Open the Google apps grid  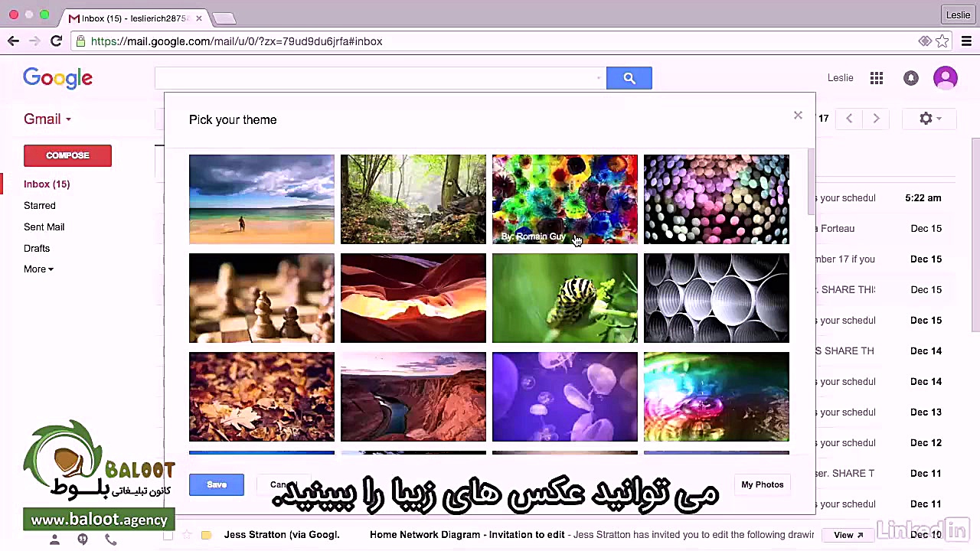click(x=876, y=77)
